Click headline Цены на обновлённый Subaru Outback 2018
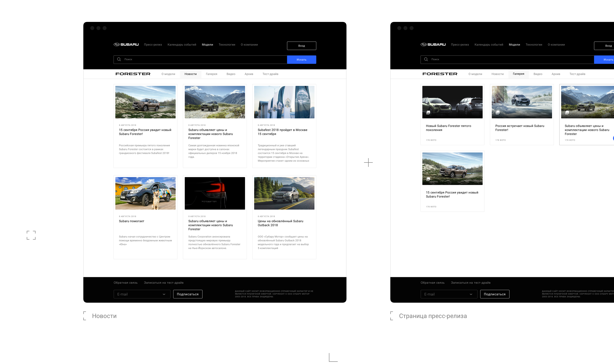The image size is (614, 364). [280, 223]
